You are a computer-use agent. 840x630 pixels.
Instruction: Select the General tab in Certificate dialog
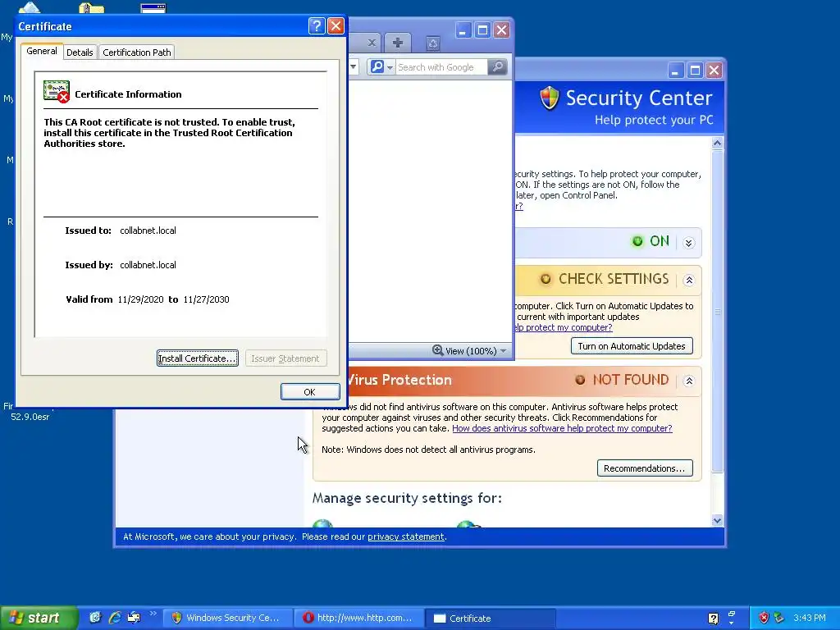click(42, 51)
